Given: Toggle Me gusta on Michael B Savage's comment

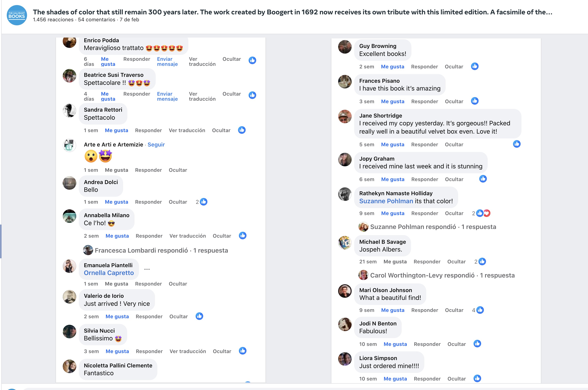Looking at the screenshot, I should click(395, 262).
